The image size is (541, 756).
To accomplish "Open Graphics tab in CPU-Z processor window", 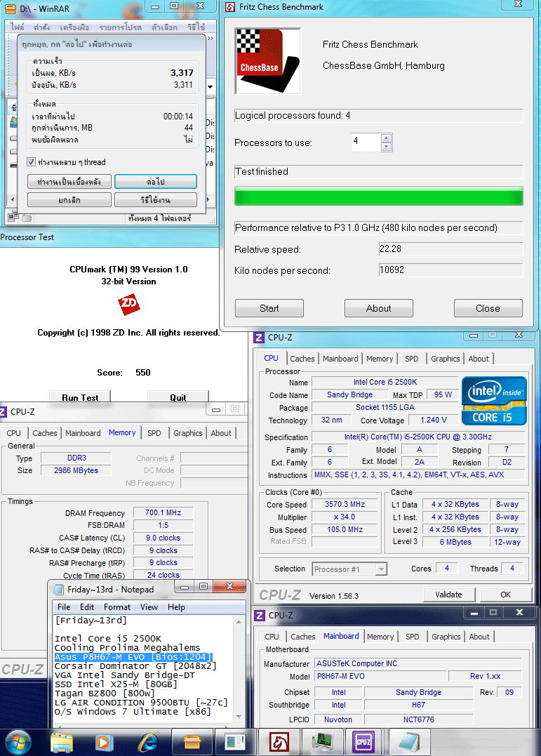I will 446,359.
